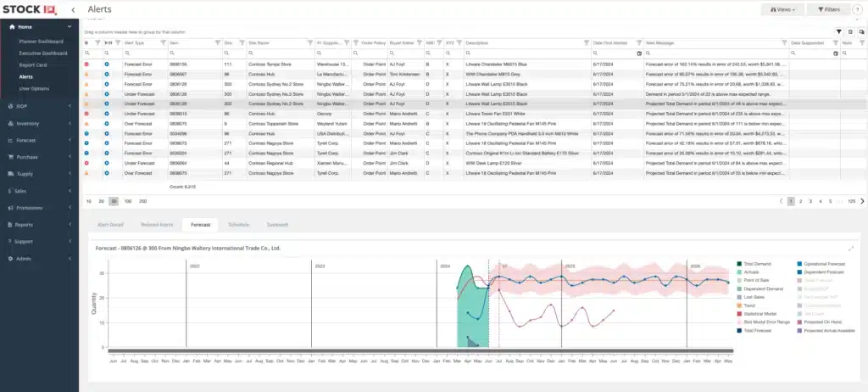This screenshot has height=392, width=868.
Task: Click the copy grid toolbar icon
Action: click(861, 32)
